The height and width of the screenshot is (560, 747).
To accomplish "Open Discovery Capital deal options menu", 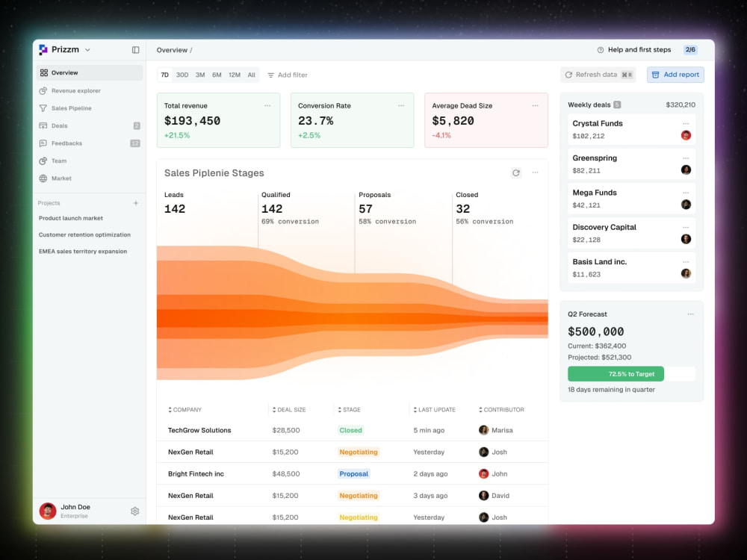I will click(x=686, y=227).
